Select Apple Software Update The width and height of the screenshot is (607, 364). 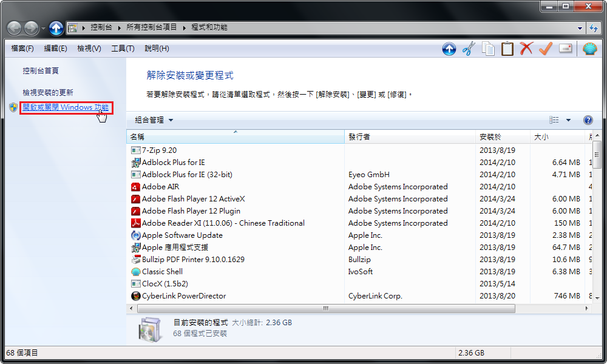tap(182, 235)
